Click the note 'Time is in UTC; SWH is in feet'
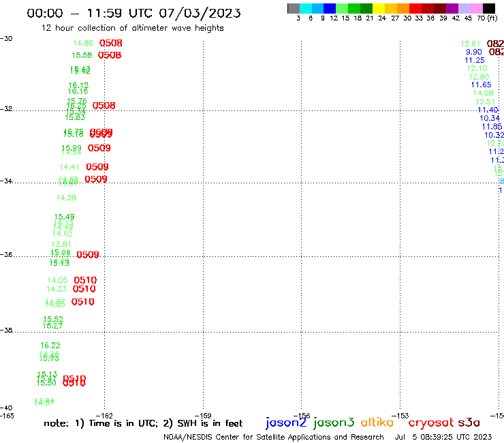This screenshot has width=504, height=443. [x=143, y=423]
